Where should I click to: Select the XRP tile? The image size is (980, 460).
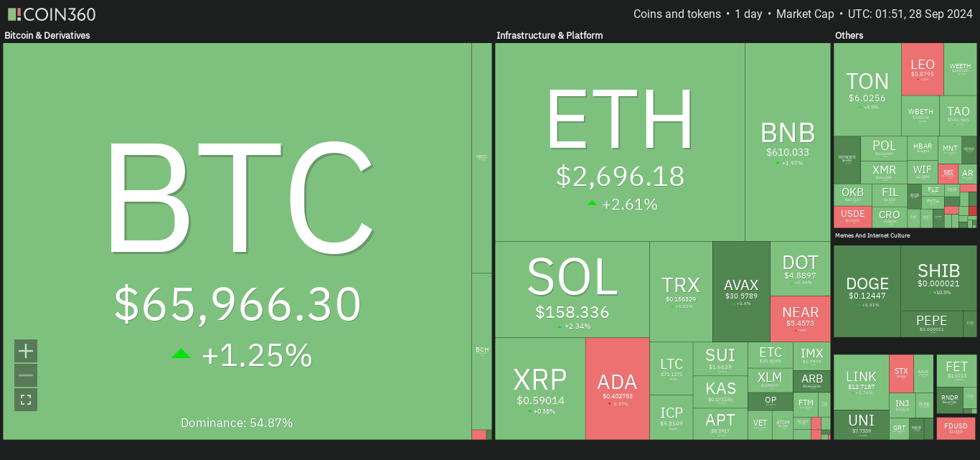540,388
